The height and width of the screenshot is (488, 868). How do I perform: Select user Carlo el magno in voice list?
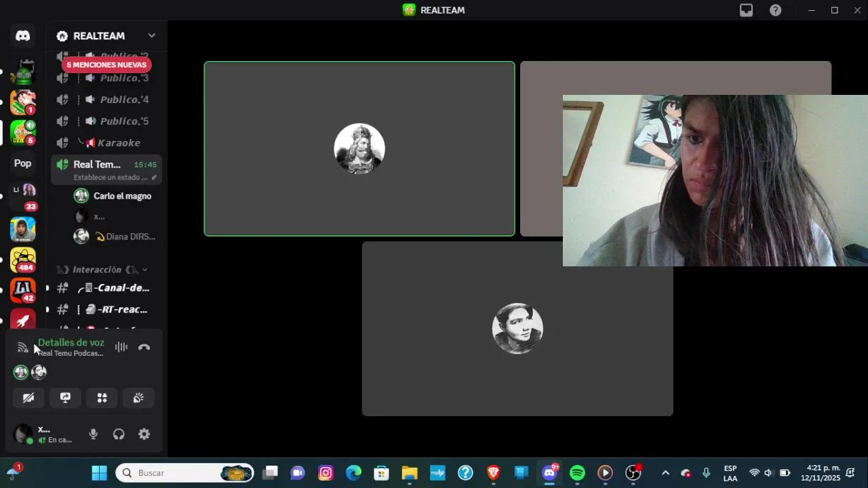[x=115, y=196]
